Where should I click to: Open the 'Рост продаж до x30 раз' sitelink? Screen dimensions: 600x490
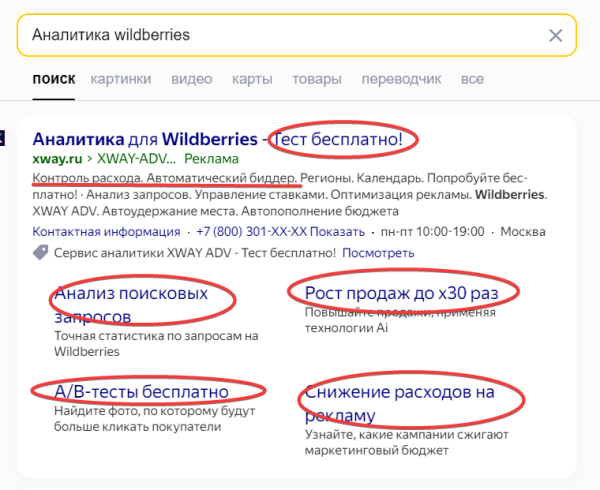(x=401, y=293)
